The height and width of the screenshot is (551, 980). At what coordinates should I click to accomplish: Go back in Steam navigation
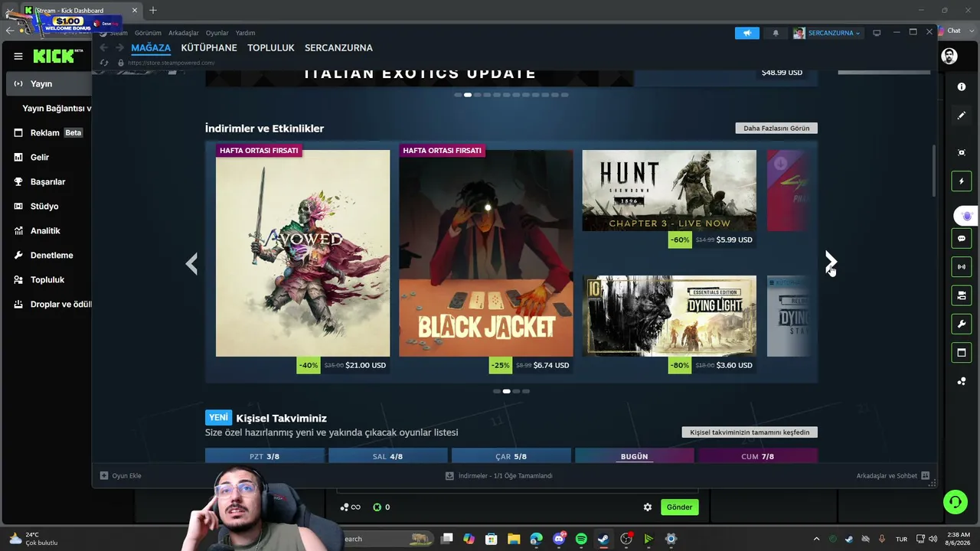(x=104, y=47)
